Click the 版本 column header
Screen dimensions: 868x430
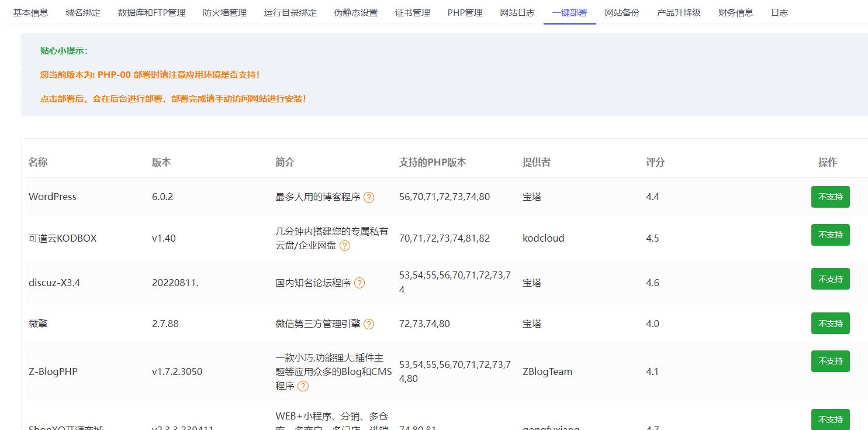(x=161, y=163)
